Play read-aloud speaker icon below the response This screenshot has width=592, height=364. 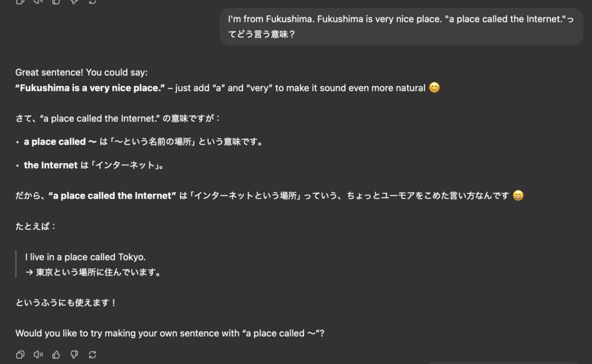(38, 355)
